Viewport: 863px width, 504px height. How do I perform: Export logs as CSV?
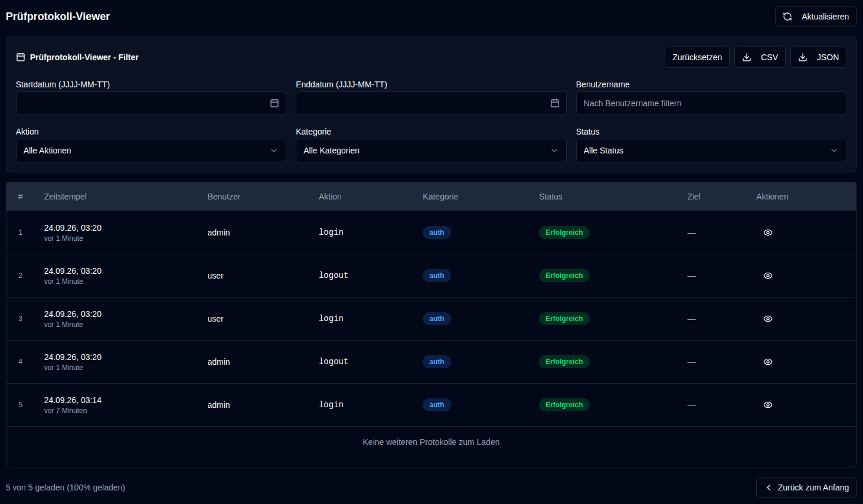point(760,57)
